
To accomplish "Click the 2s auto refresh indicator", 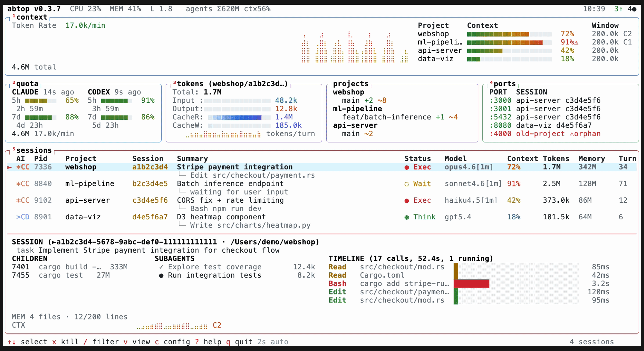I will pos(273,342).
